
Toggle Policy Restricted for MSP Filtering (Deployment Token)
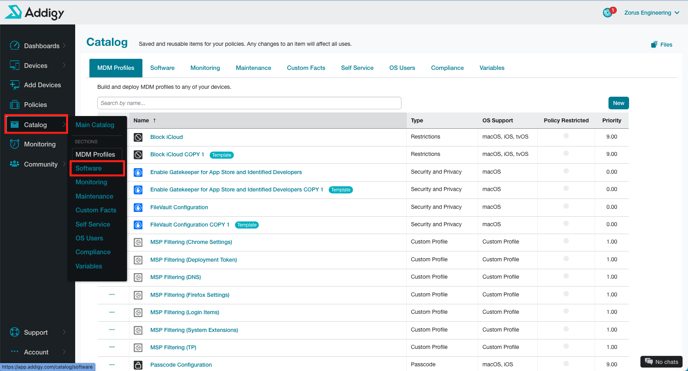[x=566, y=258]
